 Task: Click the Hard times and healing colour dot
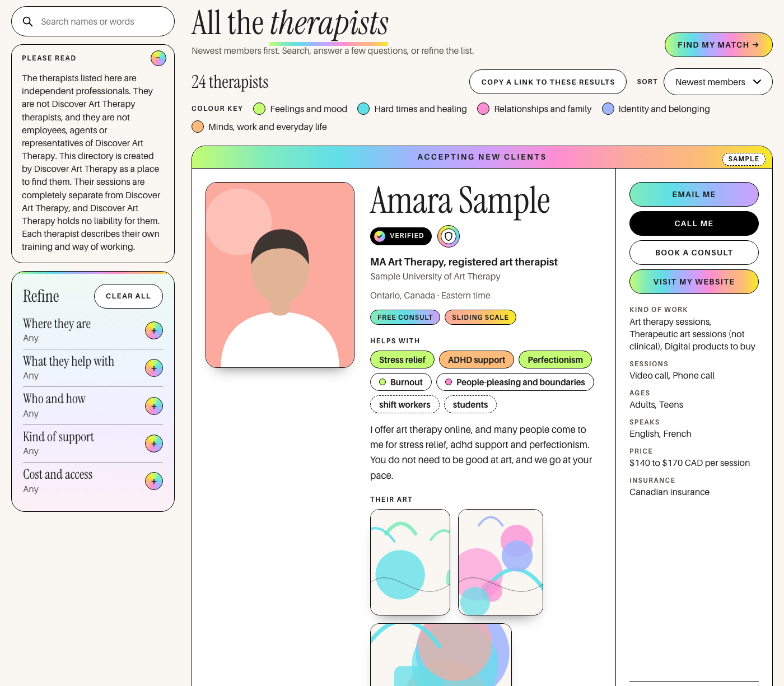click(363, 109)
